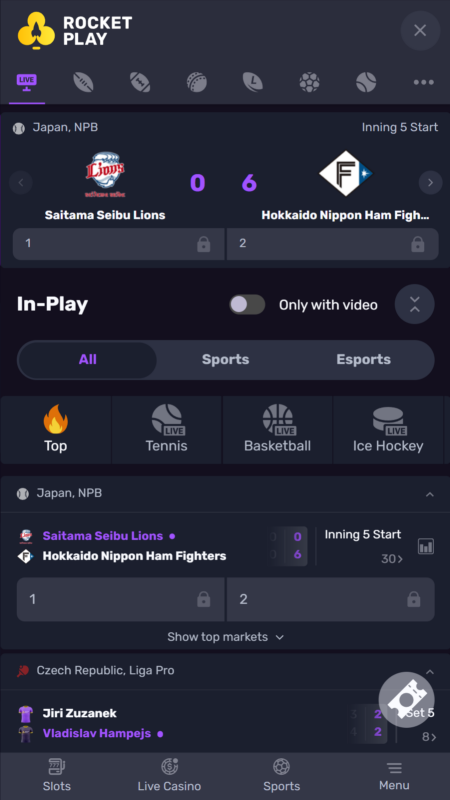Expand Show top markets dropdown
The image size is (450, 800).
click(225, 637)
